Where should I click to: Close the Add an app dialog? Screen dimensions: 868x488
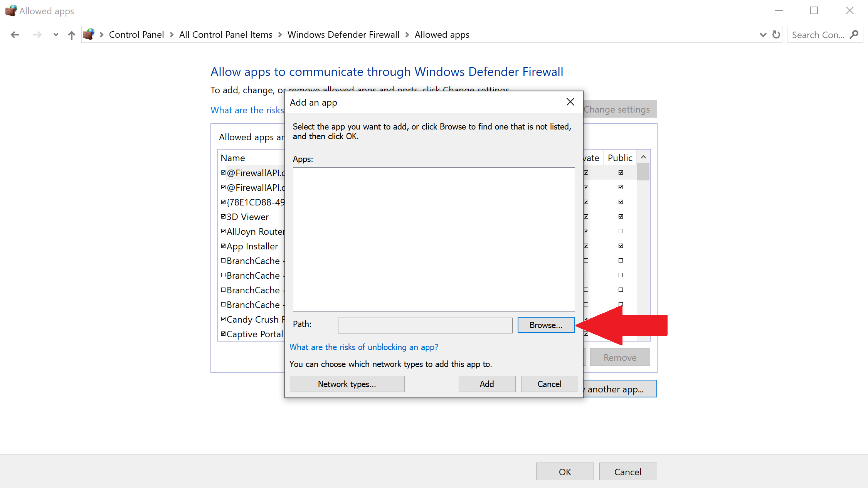pyautogui.click(x=570, y=102)
